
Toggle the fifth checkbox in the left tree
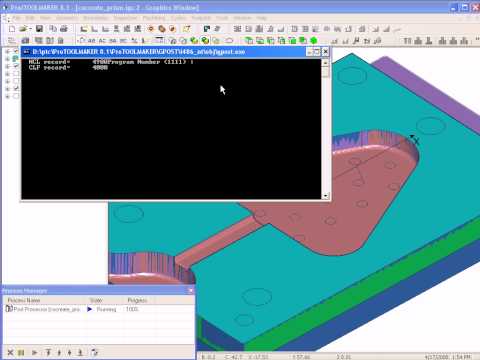(x=16, y=81)
